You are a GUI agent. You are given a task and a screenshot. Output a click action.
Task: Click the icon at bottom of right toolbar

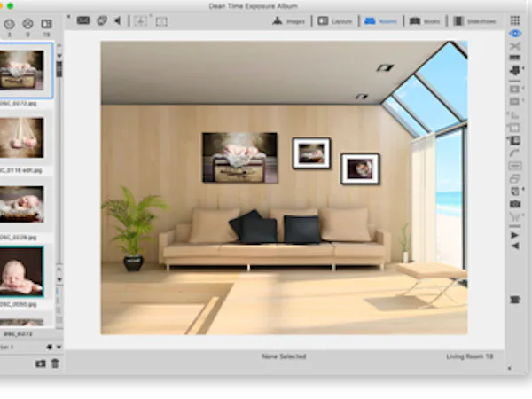click(x=515, y=300)
